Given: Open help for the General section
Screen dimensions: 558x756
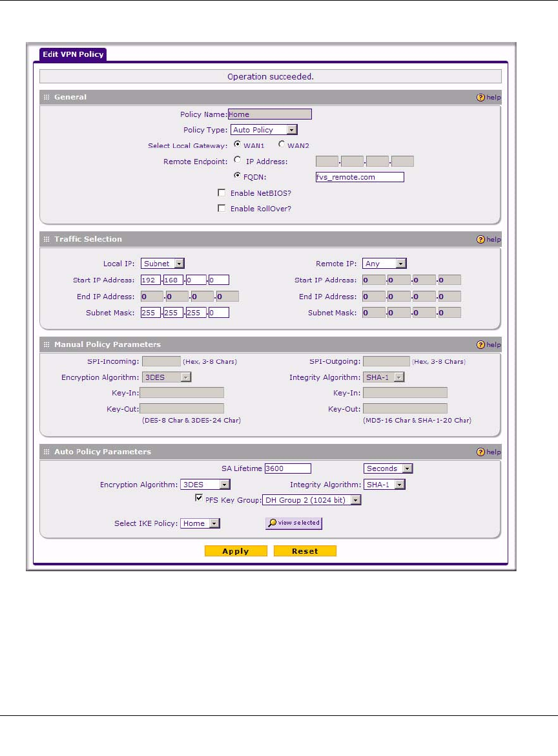Looking at the screenshot, I should (489, 98).
